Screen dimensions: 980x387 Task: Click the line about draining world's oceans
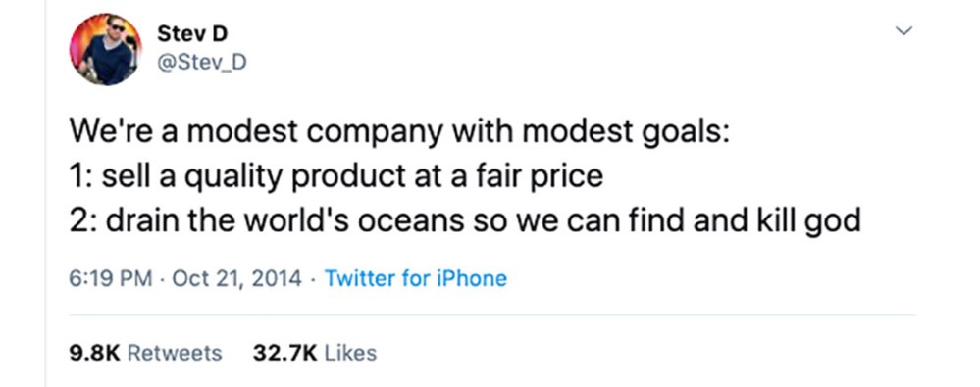(465, 221)
